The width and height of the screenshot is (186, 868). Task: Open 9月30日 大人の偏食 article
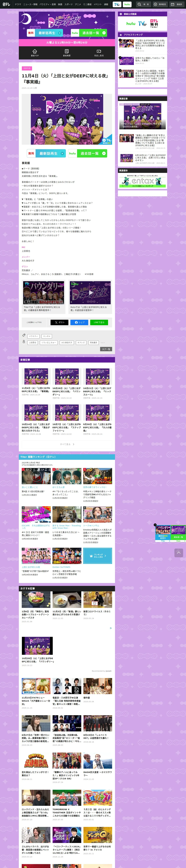pos(97,420)
